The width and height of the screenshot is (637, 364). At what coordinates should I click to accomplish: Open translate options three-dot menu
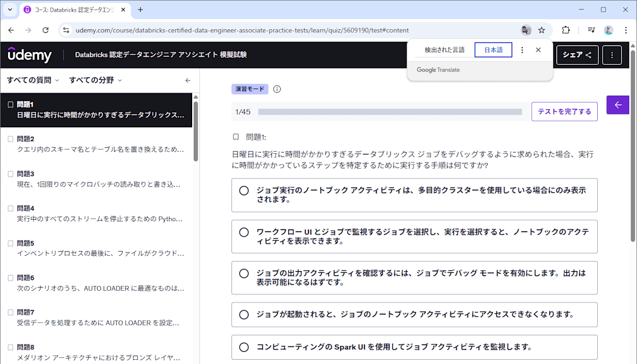522,50
